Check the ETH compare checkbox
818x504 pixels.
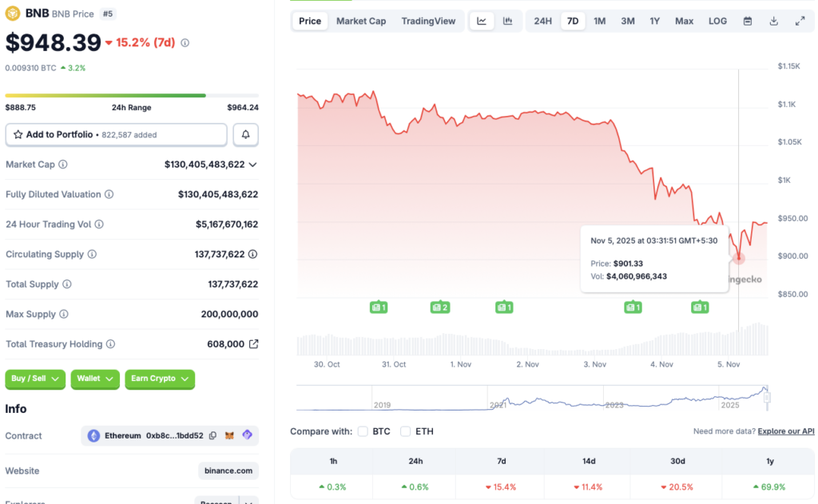(405, 431)
